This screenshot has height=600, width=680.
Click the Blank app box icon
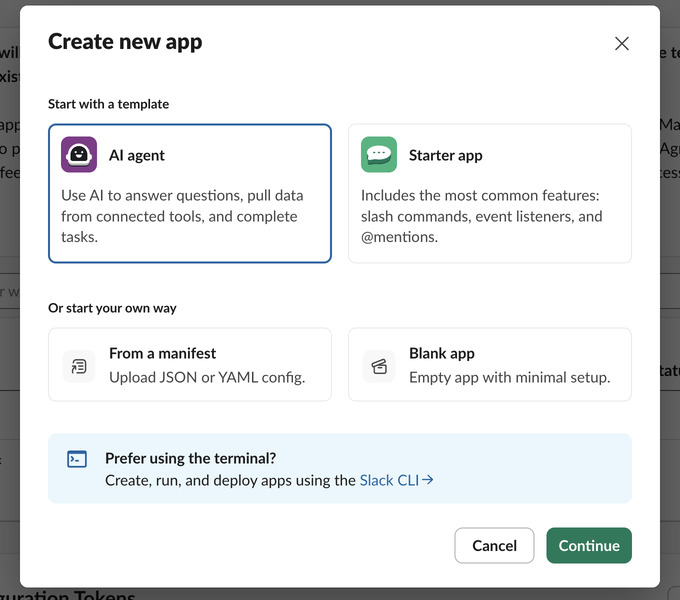(379, 366)
